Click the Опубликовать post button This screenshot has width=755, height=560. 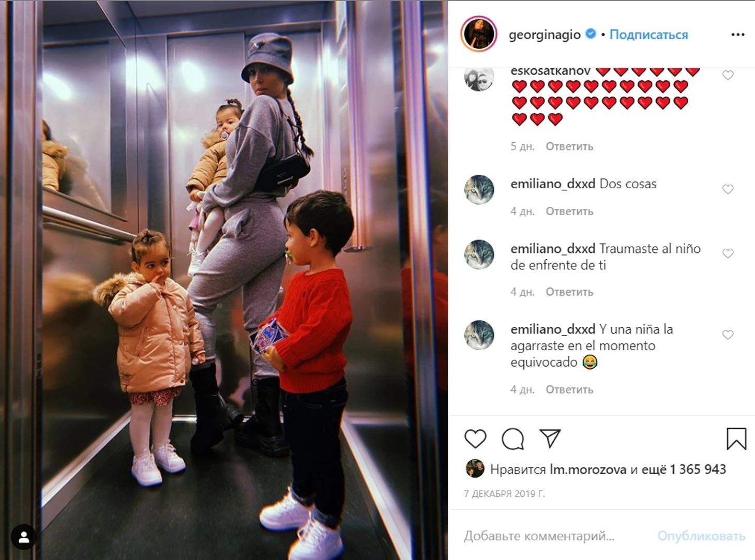coord(701,536)
